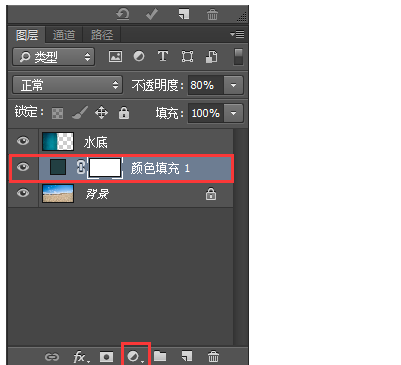The image size is (401, 365).
Task: Hide the 颜色填充 1 layer
Action: pos(23,167)
